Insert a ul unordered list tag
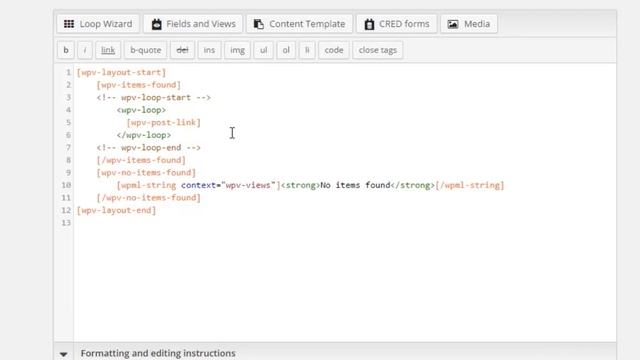This screenshot has width=640, height=360. click(263, 50)
